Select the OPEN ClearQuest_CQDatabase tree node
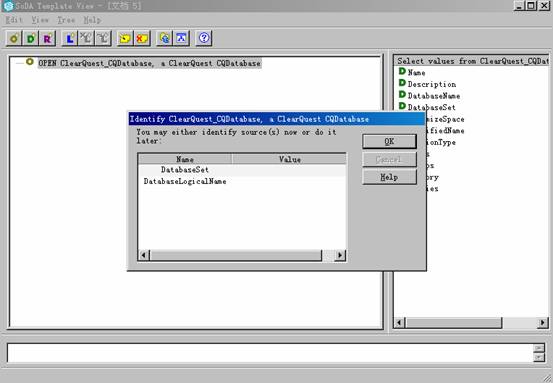553x383 pixels. [150, 63]
